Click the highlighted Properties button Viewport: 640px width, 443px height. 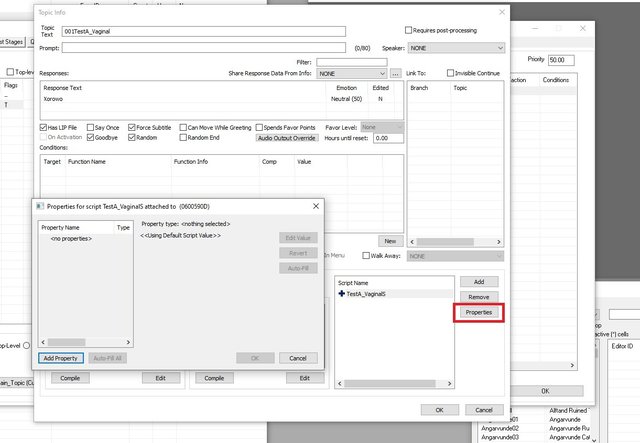[479, 312]
